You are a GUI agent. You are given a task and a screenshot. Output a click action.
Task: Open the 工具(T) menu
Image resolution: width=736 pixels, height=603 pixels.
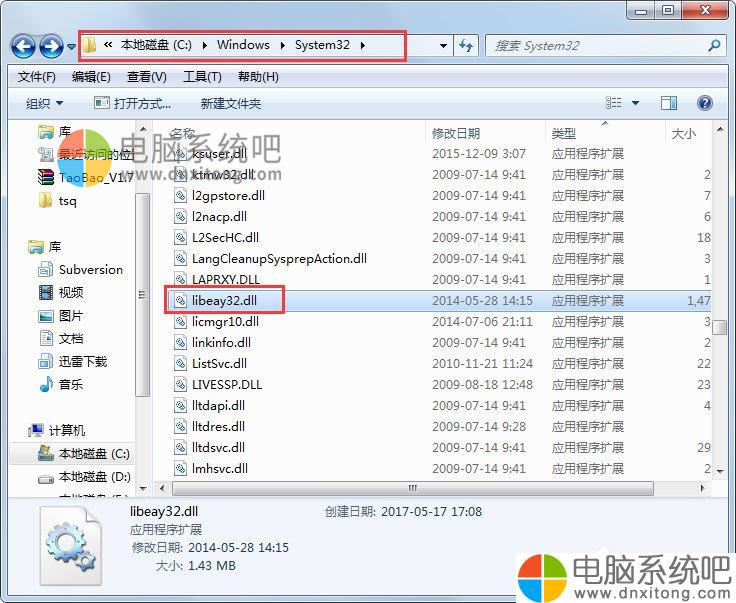(x=202, y=76)
